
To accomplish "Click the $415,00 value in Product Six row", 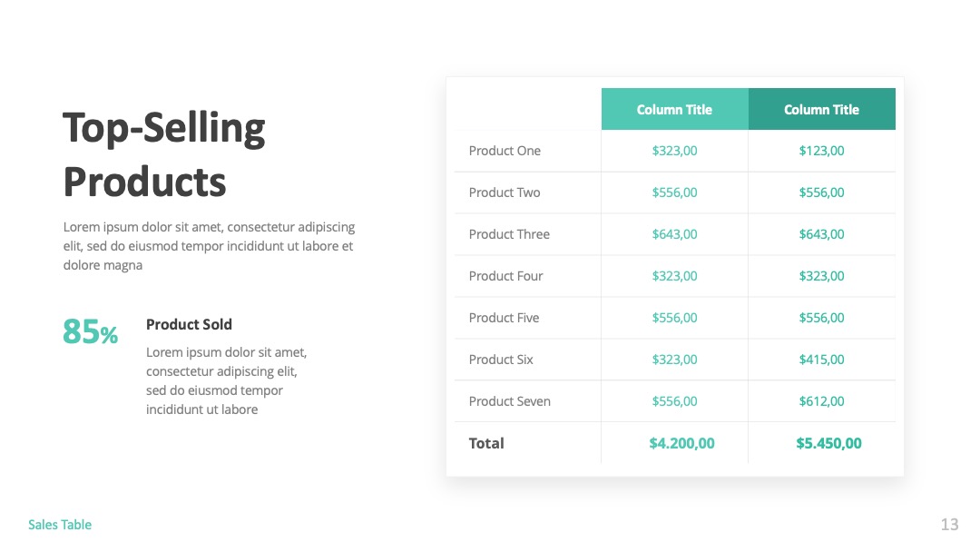I will pos(822,360).
